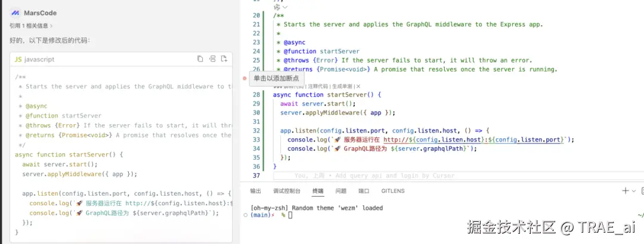Click the 'Random theme wezm loaded' terminal line
The width and height of the screenshot is (644, 244).
tap(316, 208)
